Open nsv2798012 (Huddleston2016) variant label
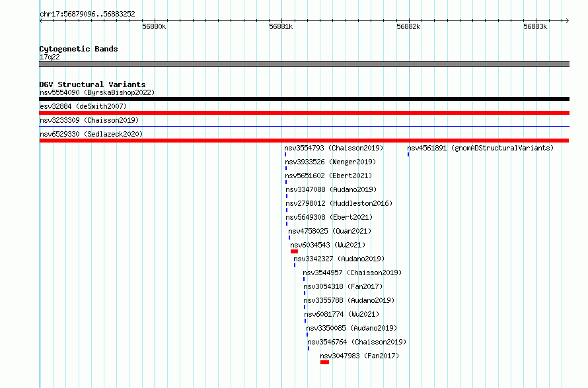Image resolution: width=588 pixels, height=388 pixels. coord(339,203)
